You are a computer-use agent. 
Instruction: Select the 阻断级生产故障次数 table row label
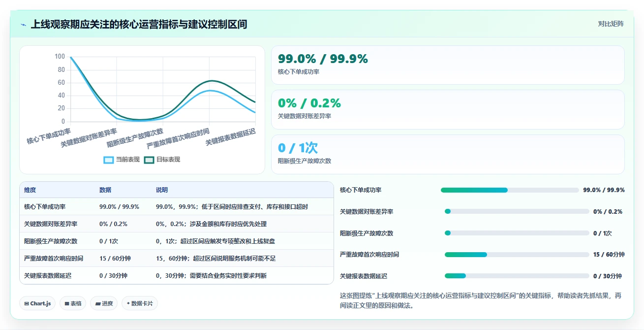[51, 241]
